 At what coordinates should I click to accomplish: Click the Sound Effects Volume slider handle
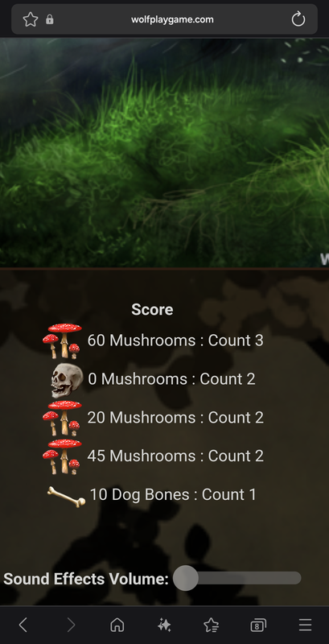186,578
